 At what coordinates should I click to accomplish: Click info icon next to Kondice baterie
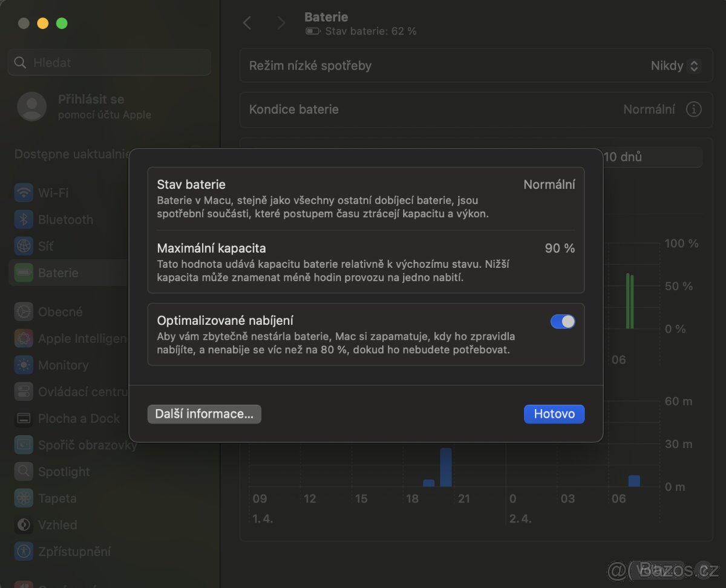(x=693, y=109)
